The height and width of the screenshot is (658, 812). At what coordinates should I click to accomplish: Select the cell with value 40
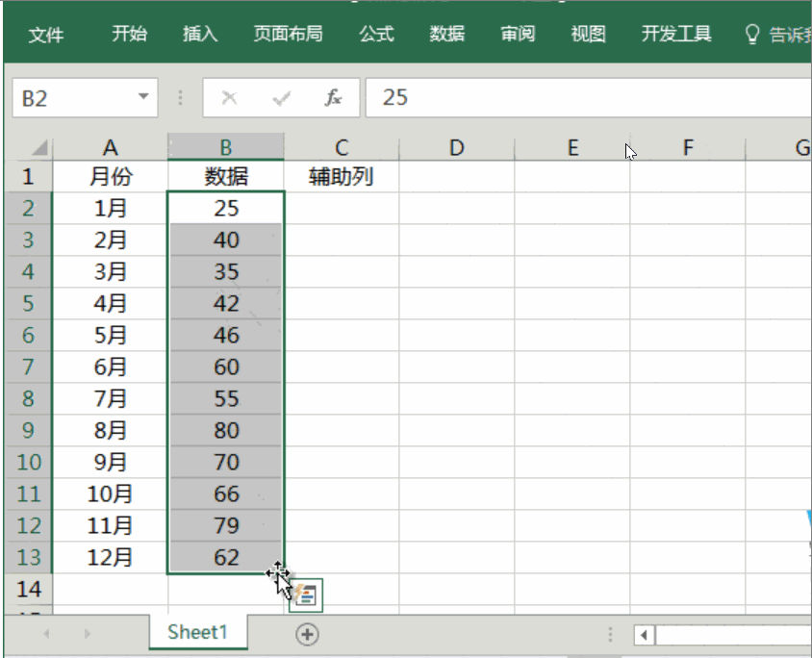pos(226,240)
